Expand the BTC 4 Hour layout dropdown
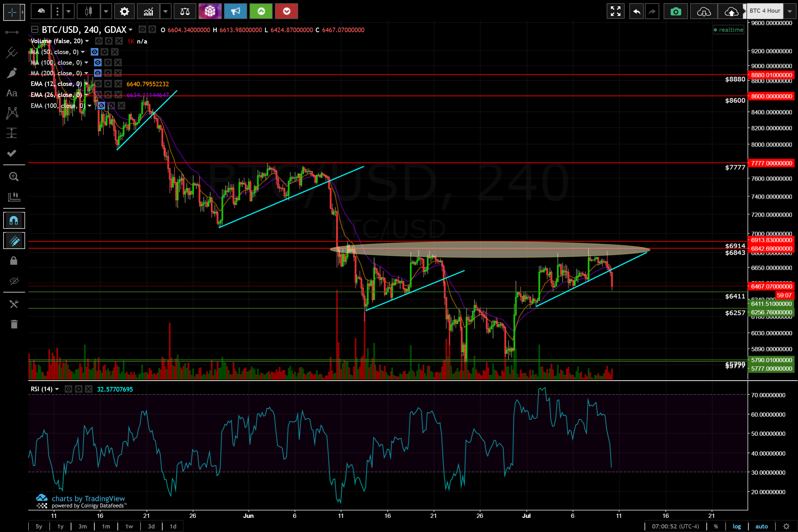Viewport: 798px width, 532px height. click(x=790, y=11)
